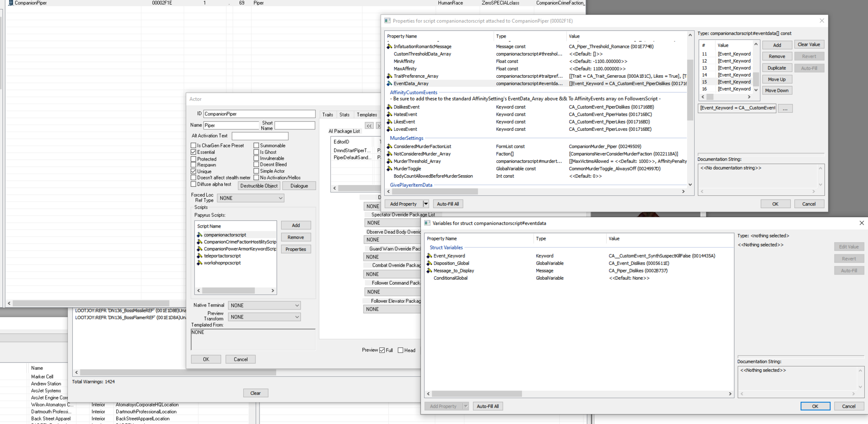The width and height of the screenshot is (868, 424).
Task: Expand the Native Terminal dropdown
Action: (x=264, y=305)
